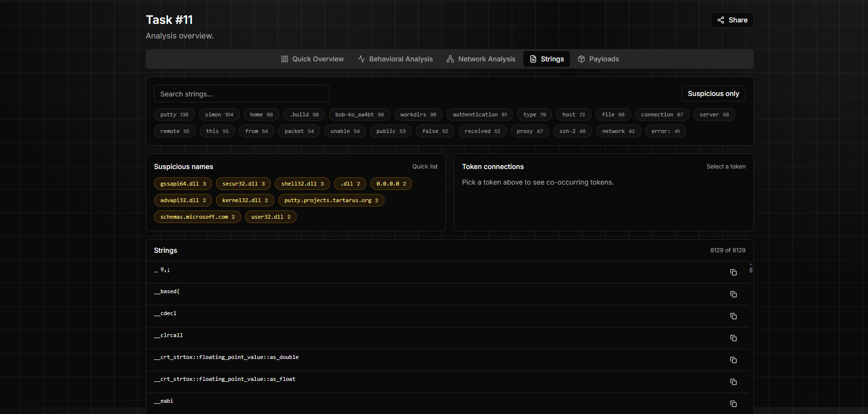Image resolution: width=868 pixels, height=414 pixels.
Task: Toggle the Suspicious only filter
Action: 713,94
